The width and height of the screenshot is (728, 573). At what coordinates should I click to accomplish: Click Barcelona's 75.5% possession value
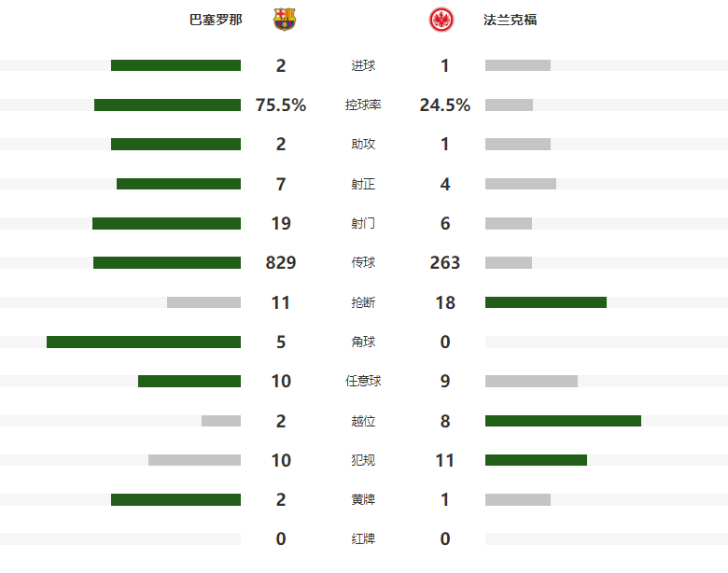pyautogui.click(x=281, y=105)
